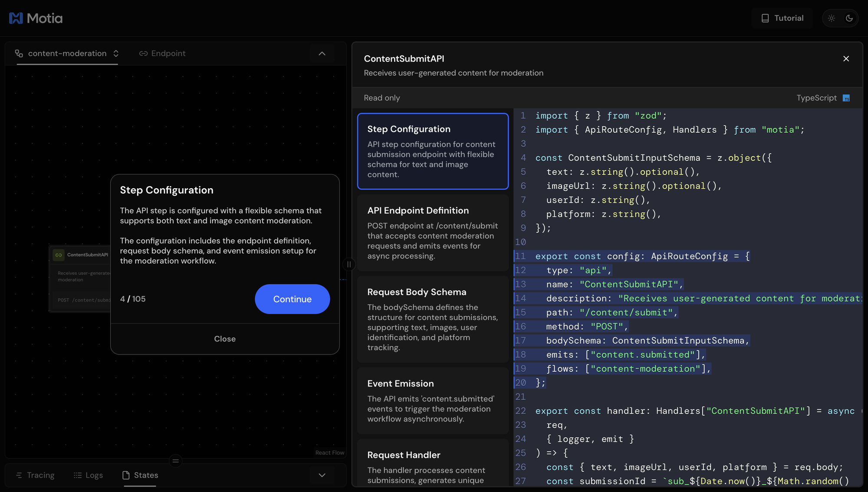This screenshot has width=868, height=492.
Task: Click Close in tutorial popup
Action: (x=225, y=339)
